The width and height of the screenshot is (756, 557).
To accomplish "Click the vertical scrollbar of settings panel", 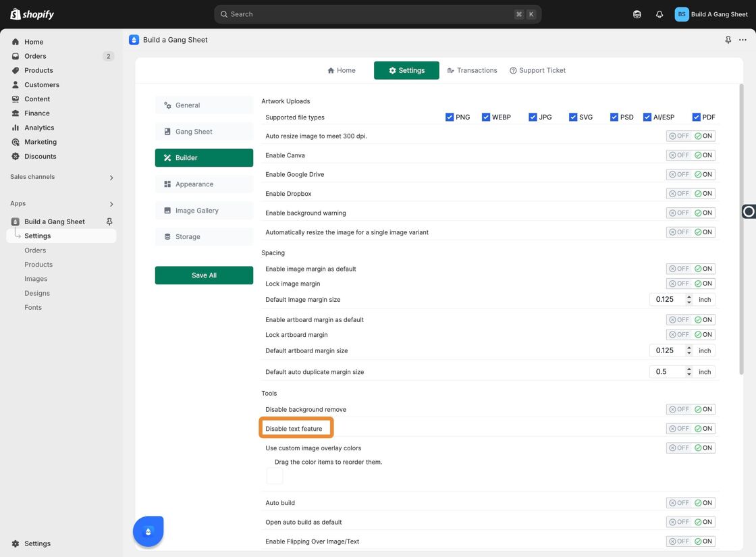I will pyautogui.click(x=741, y=229).
